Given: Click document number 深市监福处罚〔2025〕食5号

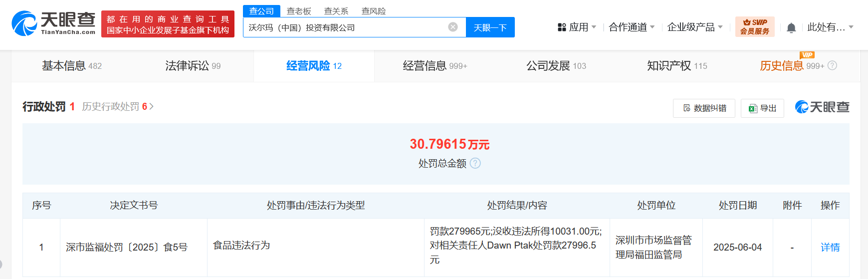Looking at the screenshot, I should click(x=127, y=247).
